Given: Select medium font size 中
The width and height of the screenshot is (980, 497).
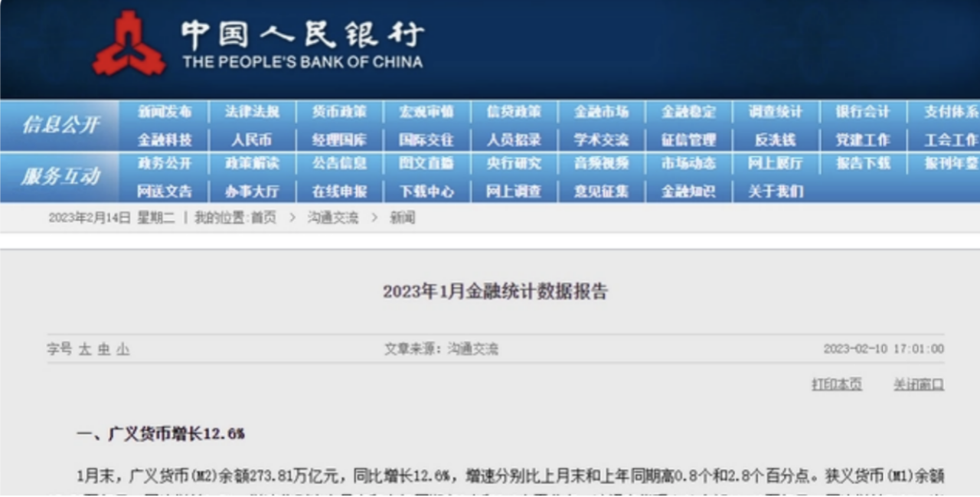Looking at the screenshot, I should (x=102, y=348).
